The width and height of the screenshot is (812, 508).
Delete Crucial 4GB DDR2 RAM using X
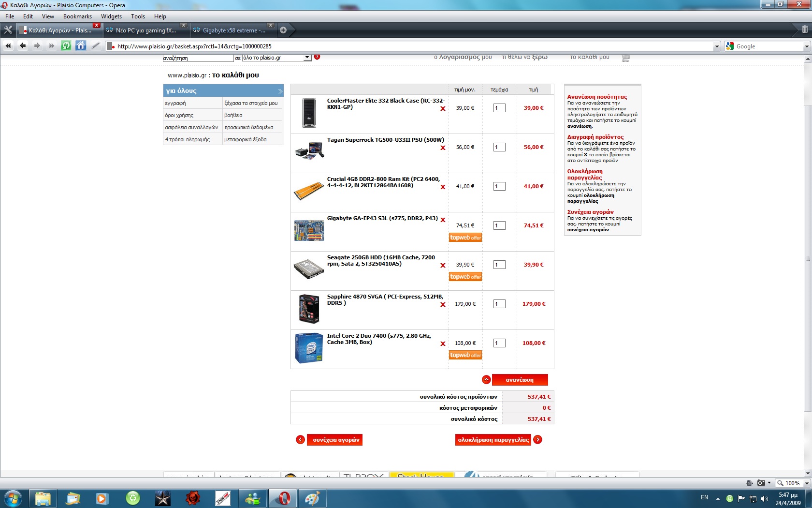pyautogui.click(x=443, y=187)
